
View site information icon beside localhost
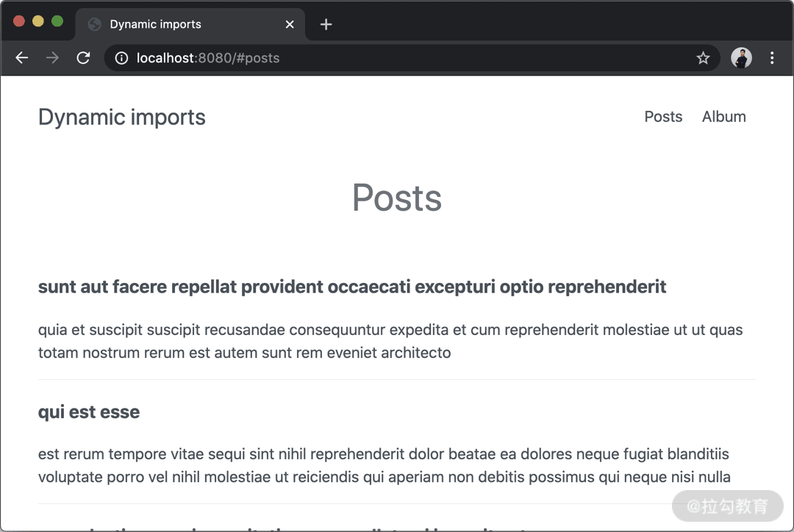pyautogui.click(x=121, y=58)
